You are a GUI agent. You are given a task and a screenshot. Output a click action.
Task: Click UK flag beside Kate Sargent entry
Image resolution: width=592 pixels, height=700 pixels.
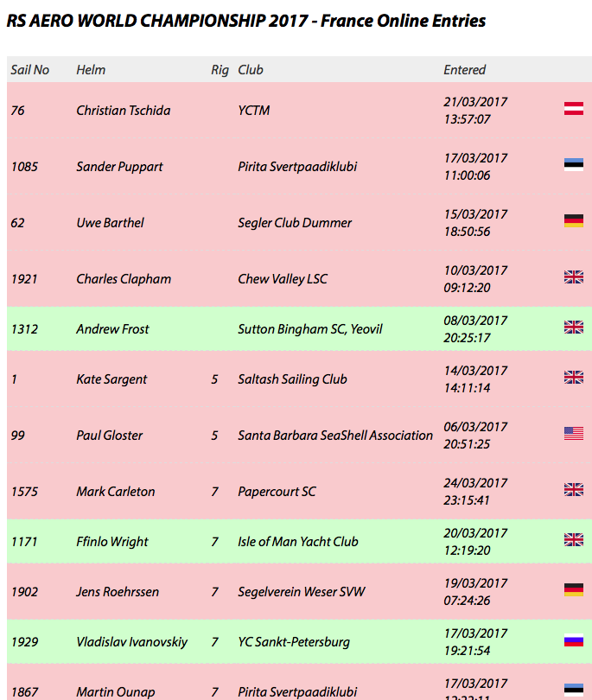pos(573,378)
